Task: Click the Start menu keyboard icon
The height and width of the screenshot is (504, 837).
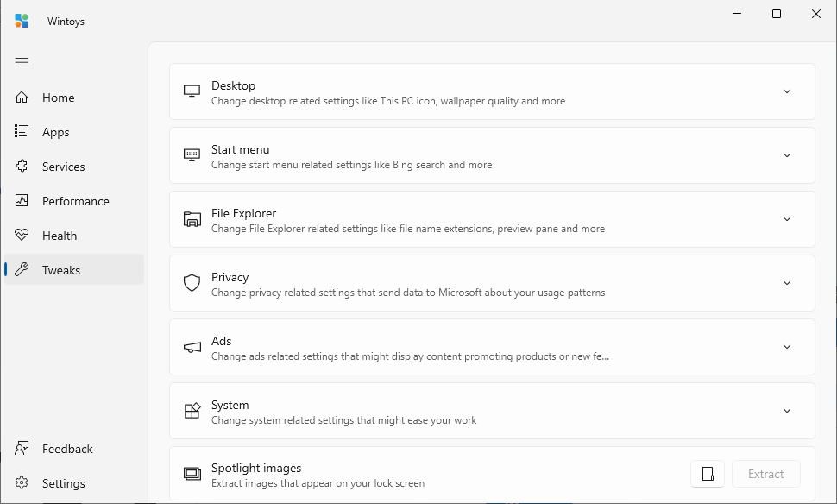Action: [192, 154]
